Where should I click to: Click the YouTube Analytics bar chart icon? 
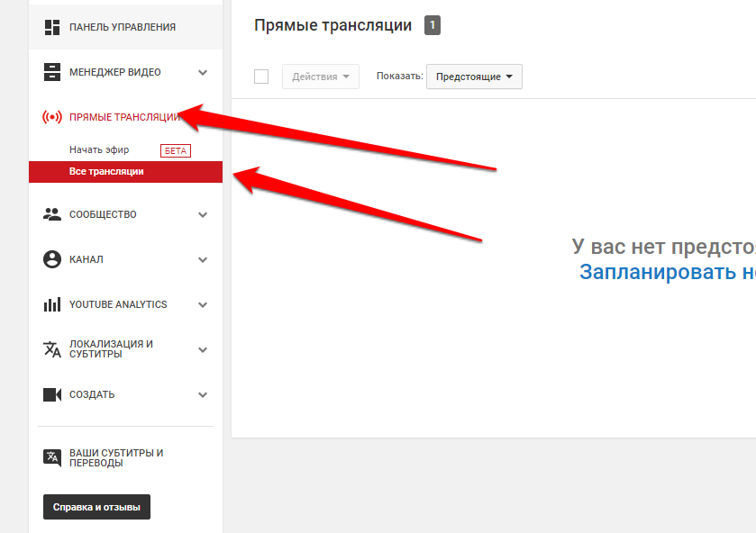[52, 304]
